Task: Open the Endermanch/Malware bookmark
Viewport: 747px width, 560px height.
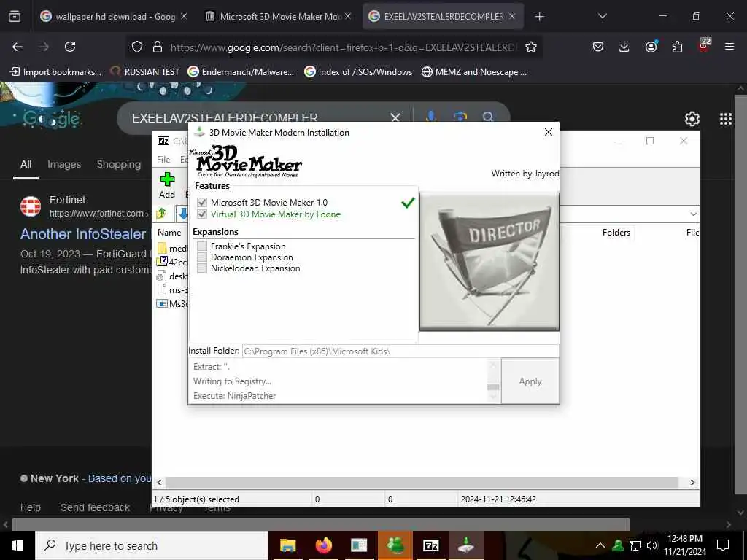Action: tap(241, 72)
